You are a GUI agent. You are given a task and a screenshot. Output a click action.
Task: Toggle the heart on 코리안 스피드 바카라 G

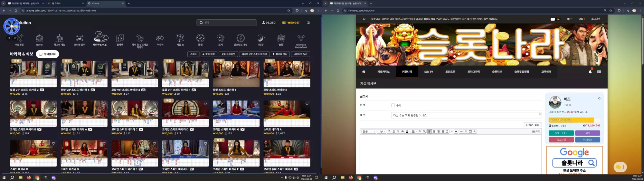pyautogui.click(x=256, y=104)
